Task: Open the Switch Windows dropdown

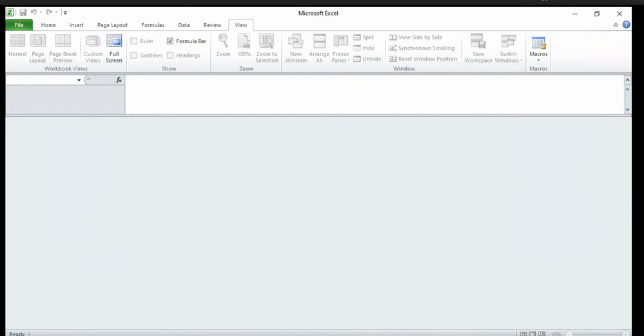Action: tap(508, 48)
